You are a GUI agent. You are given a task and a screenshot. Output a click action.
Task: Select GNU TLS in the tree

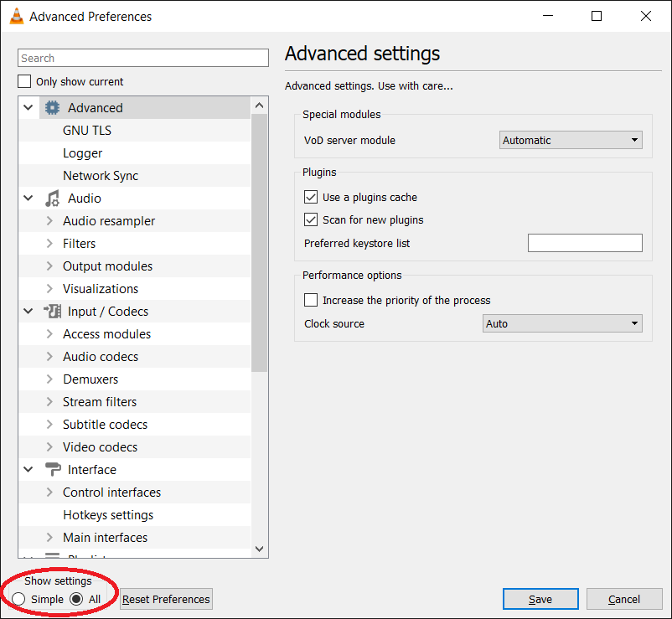tap(87, 130)
